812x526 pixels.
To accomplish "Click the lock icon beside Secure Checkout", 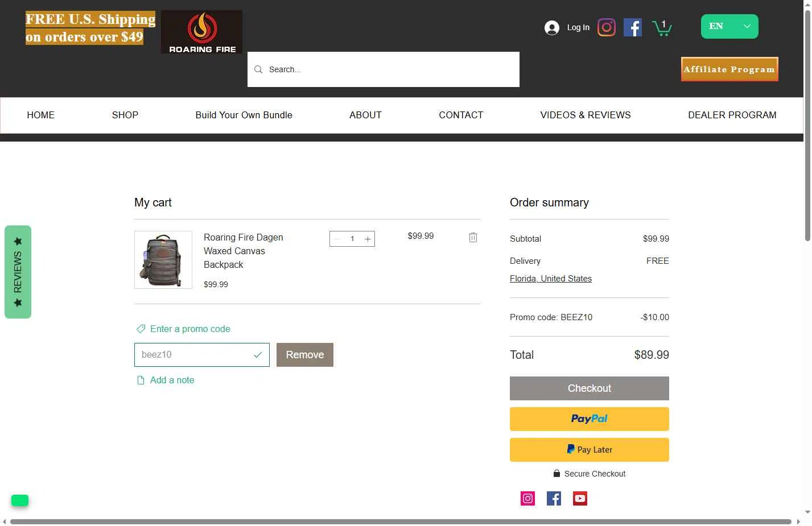I will (557, 473).
